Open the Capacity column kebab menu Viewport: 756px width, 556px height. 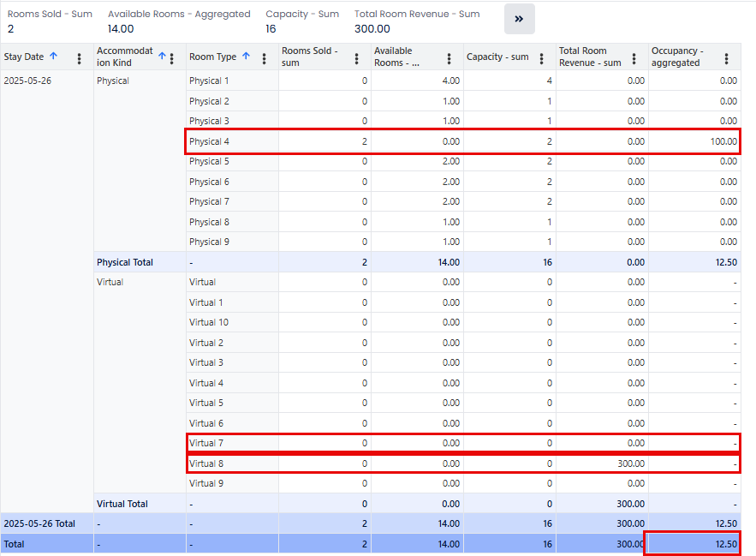click(x=542, y=58)
